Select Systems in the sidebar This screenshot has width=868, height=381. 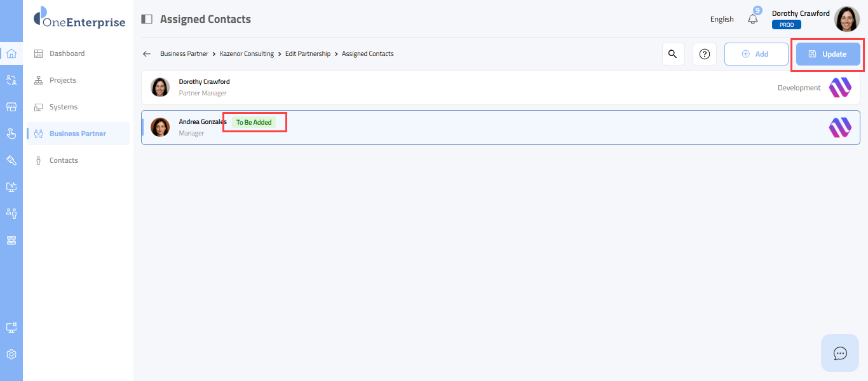point(63,107)
